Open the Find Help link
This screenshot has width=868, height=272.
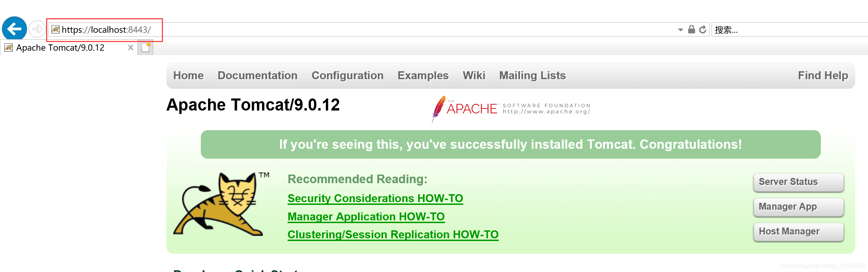click(823, 75)
